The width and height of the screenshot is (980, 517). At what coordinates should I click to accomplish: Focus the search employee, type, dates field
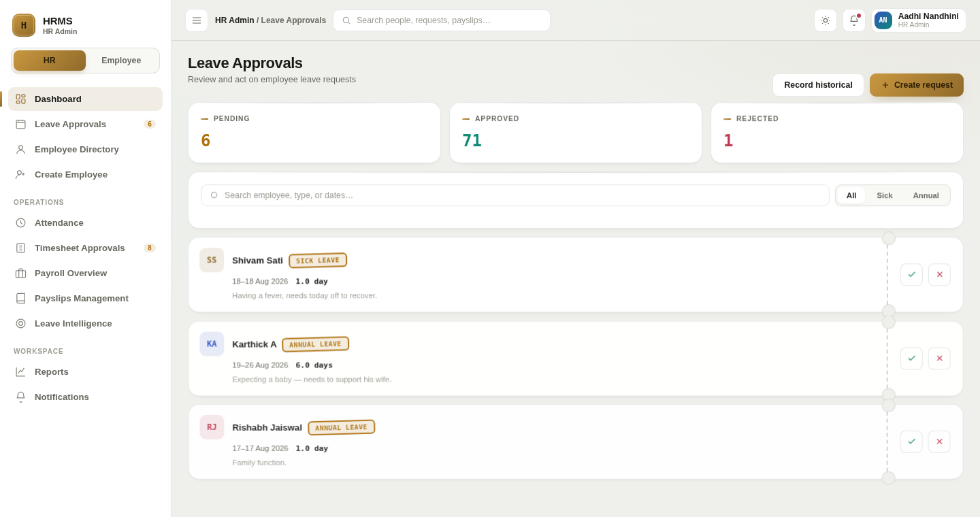tap(515, 195)
